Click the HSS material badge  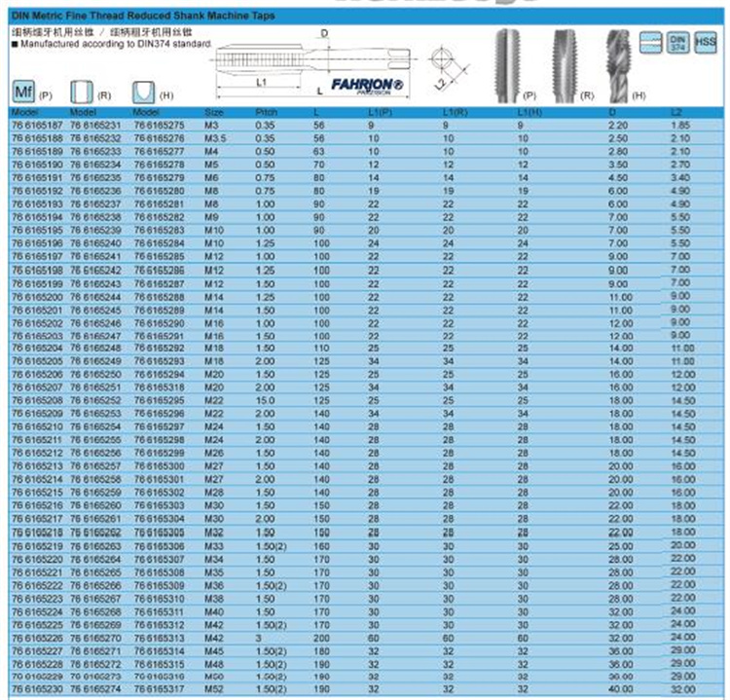pyautogui.click(x=705, y=43)
